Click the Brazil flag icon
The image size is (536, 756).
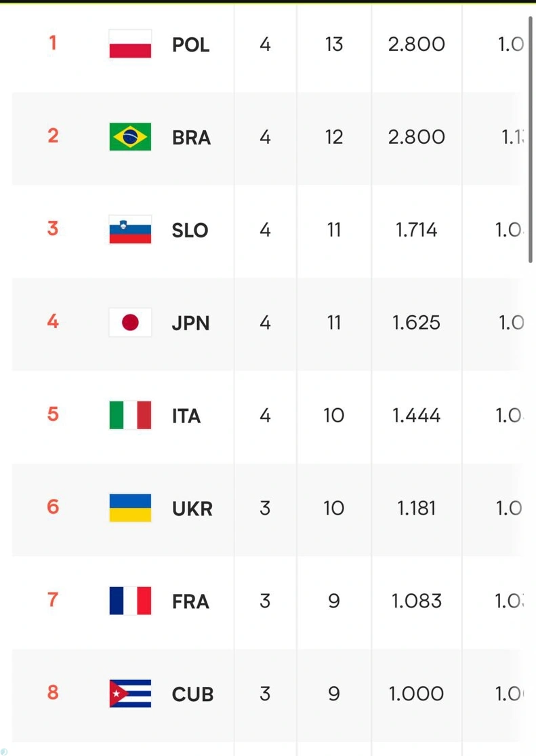130,137
